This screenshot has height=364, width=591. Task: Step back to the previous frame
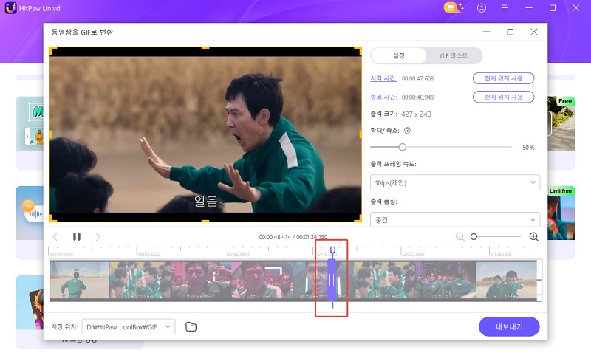click(55, 236)
